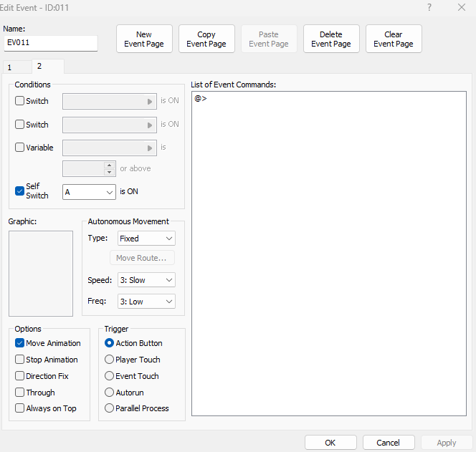Expand the Speed dropdown
Image resolution: width=476 pixels, height=452 pixels.
pos(146,280)
